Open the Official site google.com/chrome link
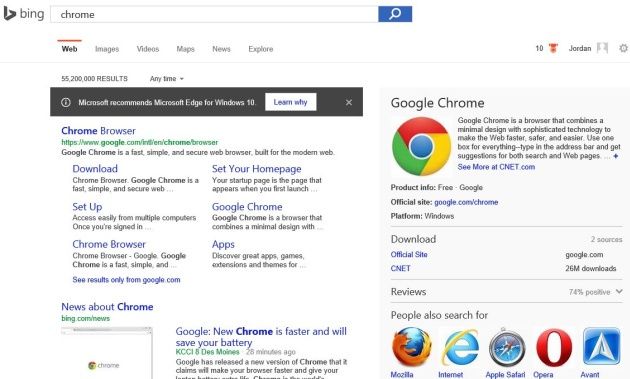This screenshot has height=379, width=630. [x=466, y=202]
